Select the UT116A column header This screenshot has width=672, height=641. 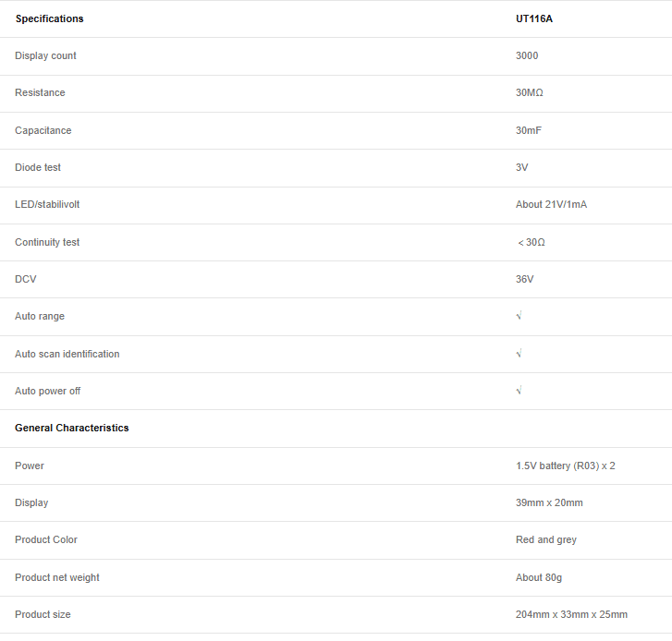point(534,18)
